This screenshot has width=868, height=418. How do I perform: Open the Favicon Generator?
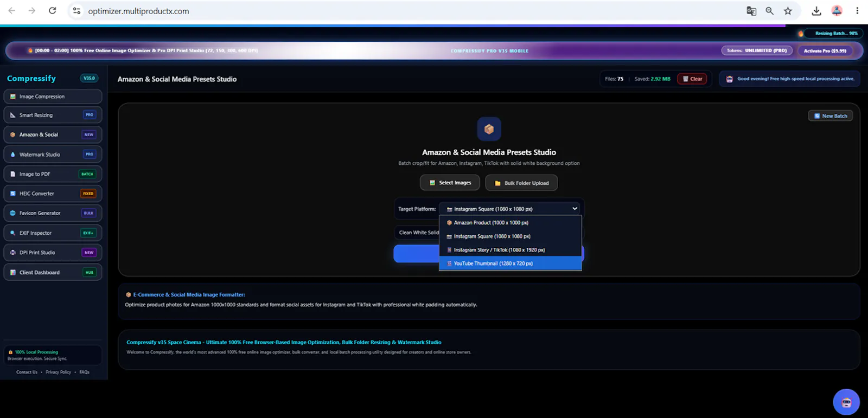click(53, 213)
